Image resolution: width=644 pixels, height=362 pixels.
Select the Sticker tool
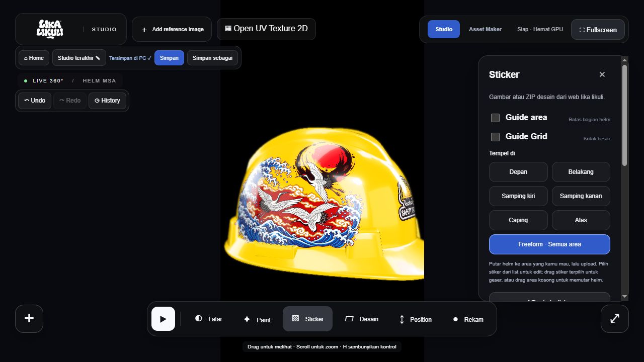[307, 319]
